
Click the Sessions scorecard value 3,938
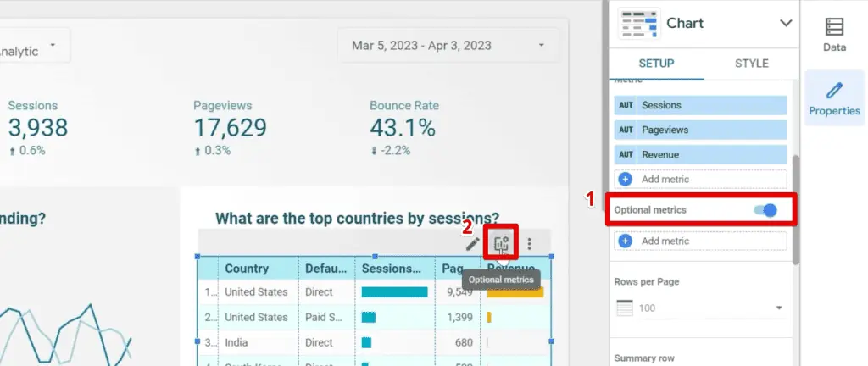[37, 128]
